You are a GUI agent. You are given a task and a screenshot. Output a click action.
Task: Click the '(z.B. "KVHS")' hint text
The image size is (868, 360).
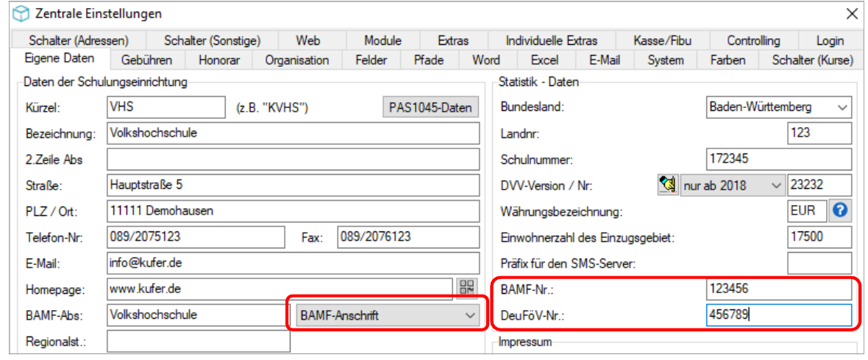pos(272,108)
